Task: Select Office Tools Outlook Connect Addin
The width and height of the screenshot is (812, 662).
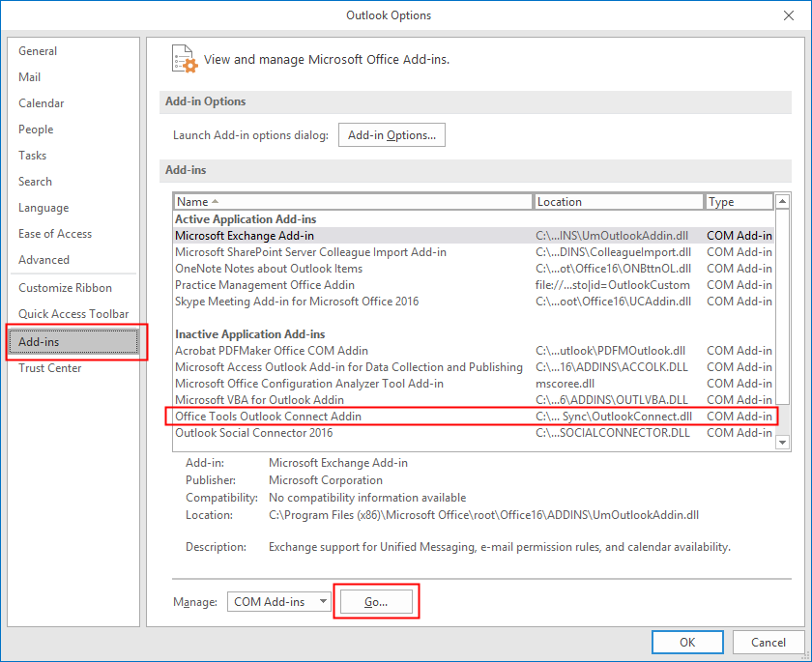Action: (474, 417)
